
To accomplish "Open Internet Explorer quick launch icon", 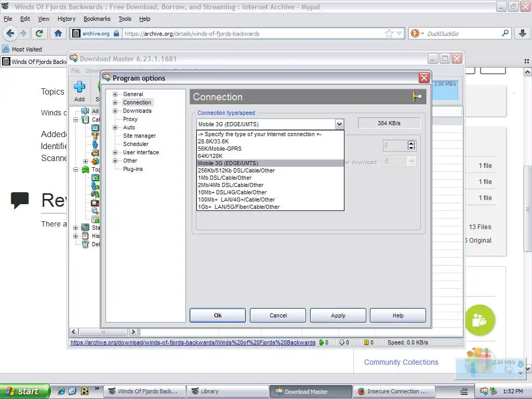I will point(61,391).
